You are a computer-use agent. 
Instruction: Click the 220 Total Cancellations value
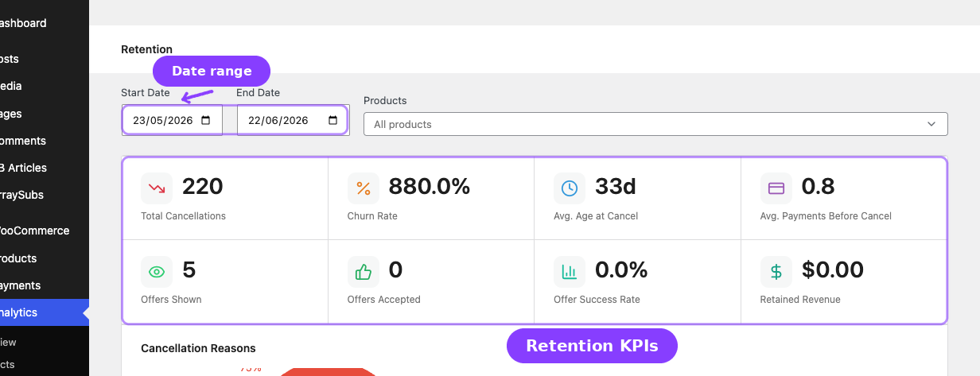click(x=203, y=186)
